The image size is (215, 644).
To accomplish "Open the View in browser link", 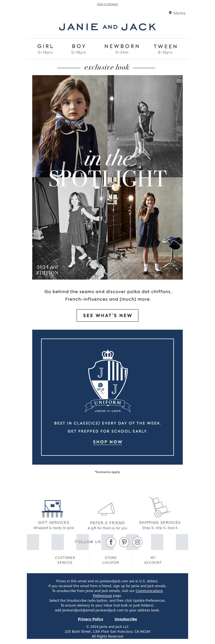I will [107, 4].
